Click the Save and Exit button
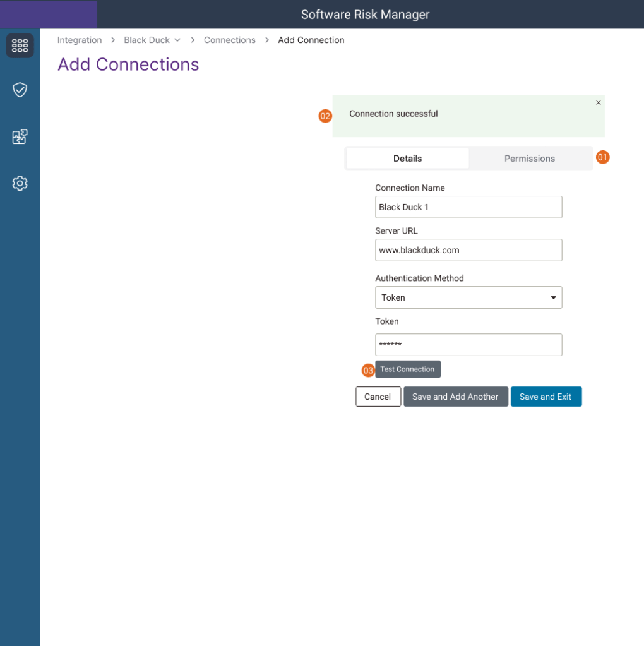 coord(546,397)
